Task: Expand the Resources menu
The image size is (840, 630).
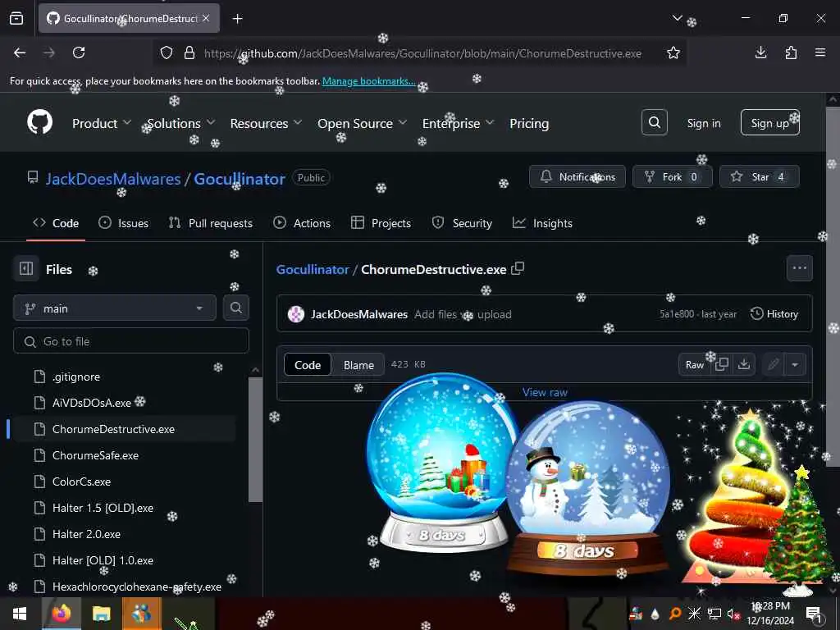Action: coord(267,123)
